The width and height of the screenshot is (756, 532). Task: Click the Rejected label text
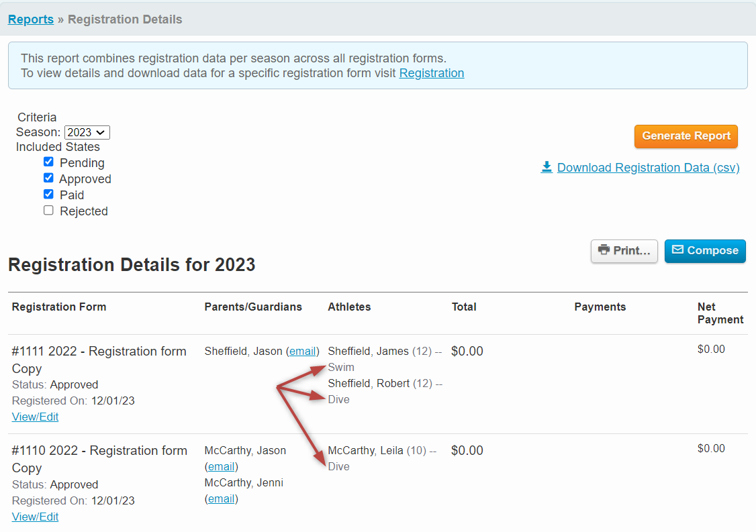point(84,211)
